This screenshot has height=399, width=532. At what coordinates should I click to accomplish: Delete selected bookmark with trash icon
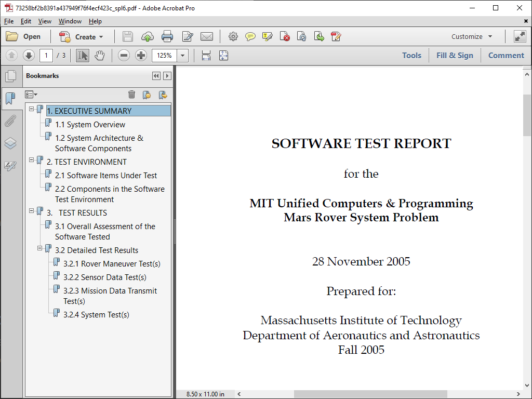131,95
